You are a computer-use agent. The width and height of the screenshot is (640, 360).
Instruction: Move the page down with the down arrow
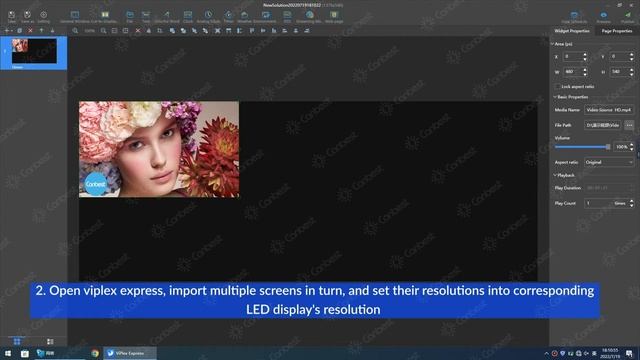point(52,31)
